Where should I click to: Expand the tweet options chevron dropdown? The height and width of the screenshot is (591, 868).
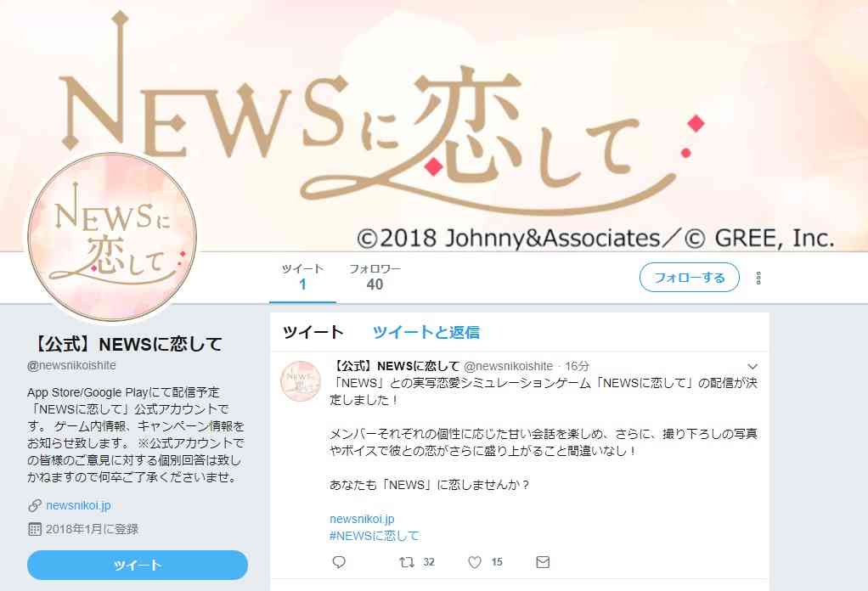pyautogui.click(x=752, y=366)
